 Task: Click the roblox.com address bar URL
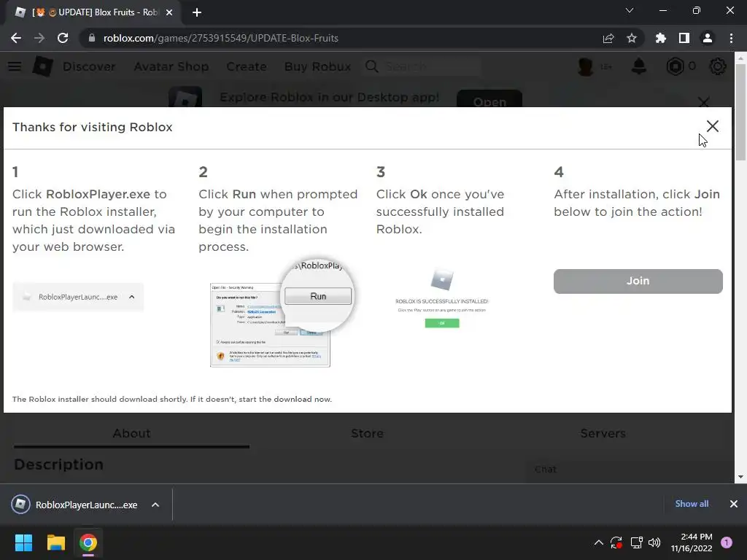tap(220, 38)
